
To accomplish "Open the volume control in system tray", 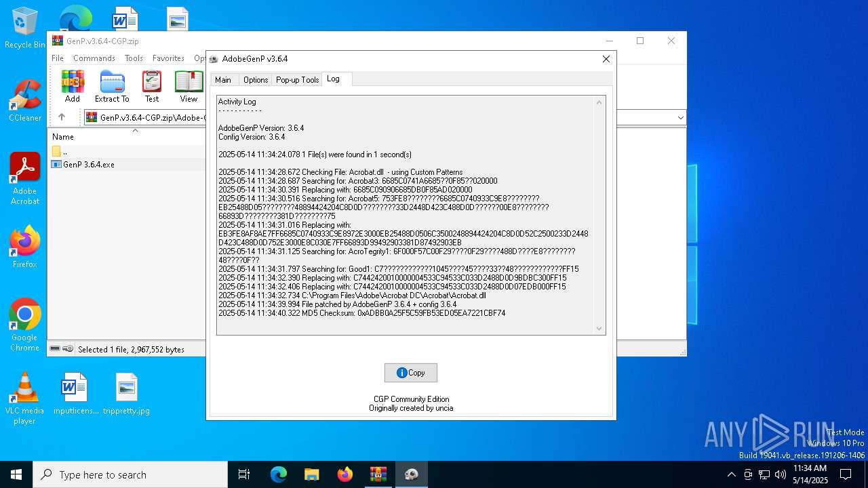I will click(780, 474).
